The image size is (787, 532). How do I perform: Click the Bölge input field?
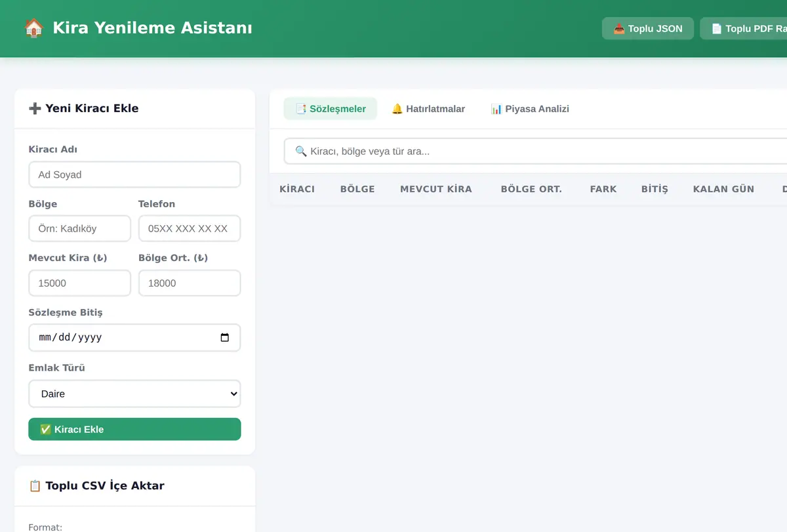(80, 228)
